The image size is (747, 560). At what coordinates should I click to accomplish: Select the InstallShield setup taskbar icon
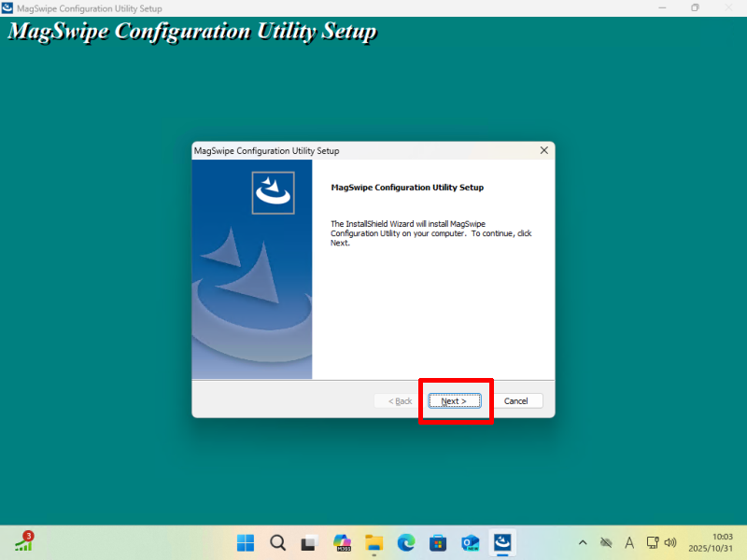pyautogui.click(x=502, y=542)
